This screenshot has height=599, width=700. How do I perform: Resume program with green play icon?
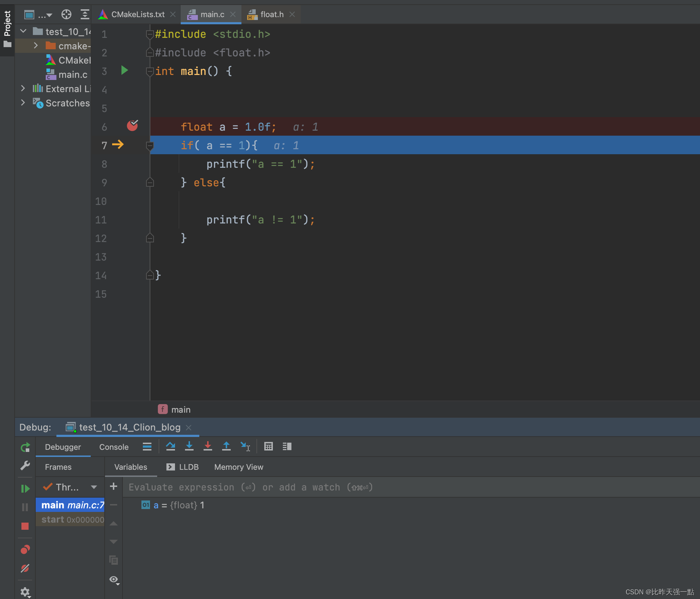(25, 488)
